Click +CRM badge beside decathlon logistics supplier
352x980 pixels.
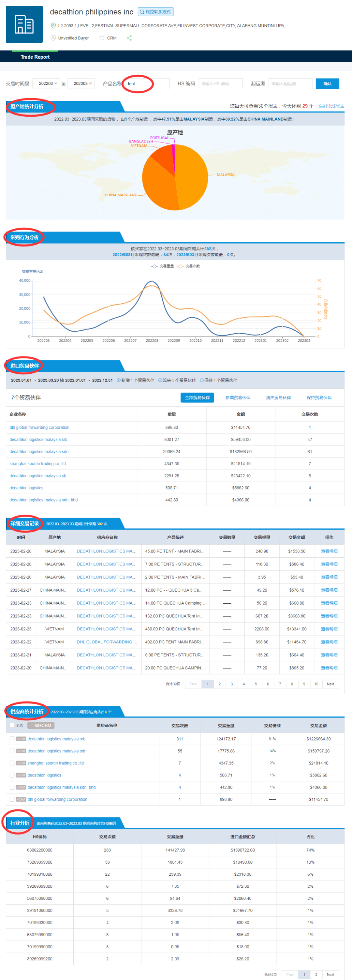coord(21,775)
